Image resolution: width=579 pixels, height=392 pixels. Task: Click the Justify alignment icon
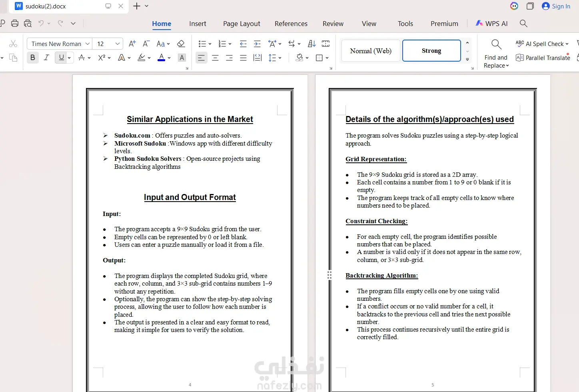[x=243, y=58]
